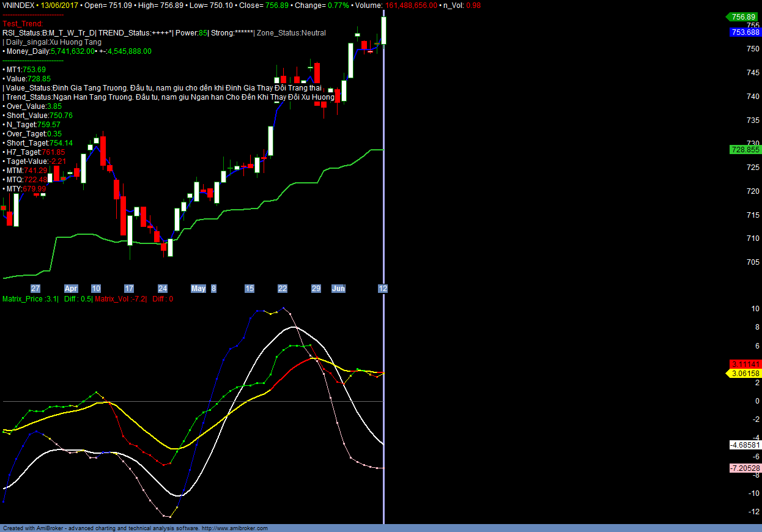Click the pink -7.20528 indicator label
The width and height of the screenshot is (762, 532).
pos(745,468)
